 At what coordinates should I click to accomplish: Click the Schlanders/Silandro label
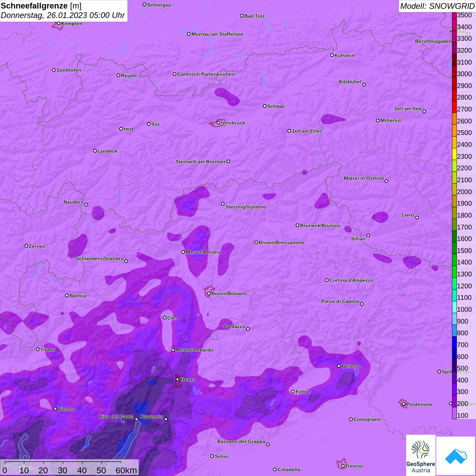100,258
